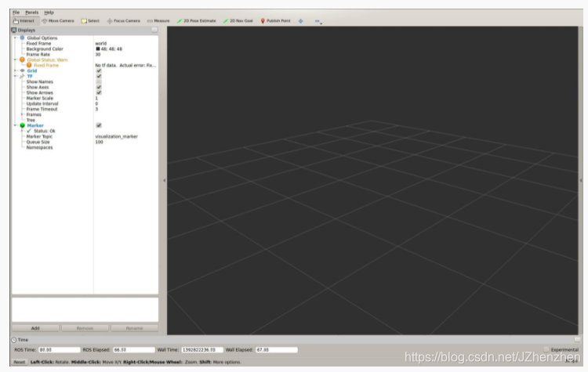The width and height of the screenshot is (588, 372).
Task: Click the green Marker display icon
Action: click(22, 125)
